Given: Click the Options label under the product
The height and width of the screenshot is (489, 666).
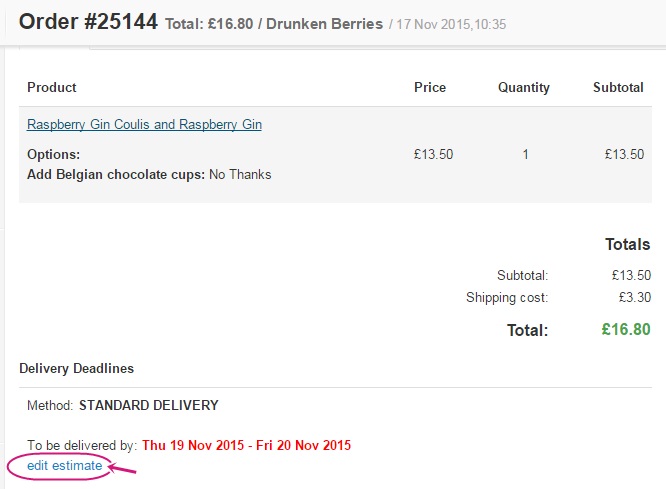Looking at the screenshot, I should (53, 155).
